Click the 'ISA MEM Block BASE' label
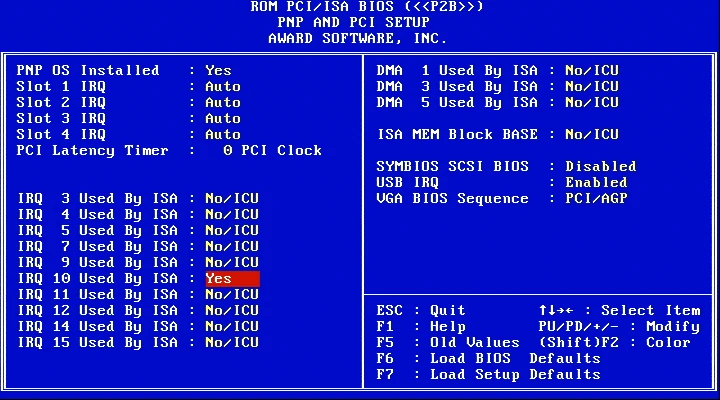720x400 pixels. (457, 135)
